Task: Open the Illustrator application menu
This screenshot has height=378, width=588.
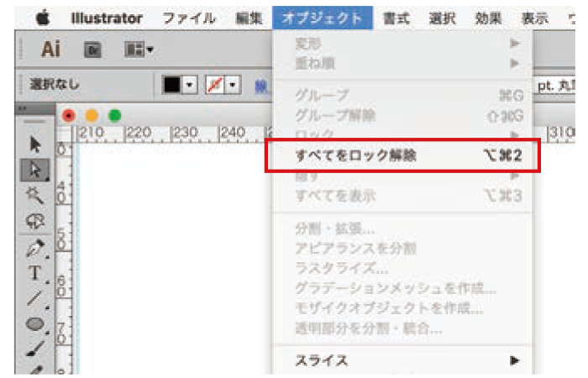Action: pyautogui.click(x=107, y=18)
